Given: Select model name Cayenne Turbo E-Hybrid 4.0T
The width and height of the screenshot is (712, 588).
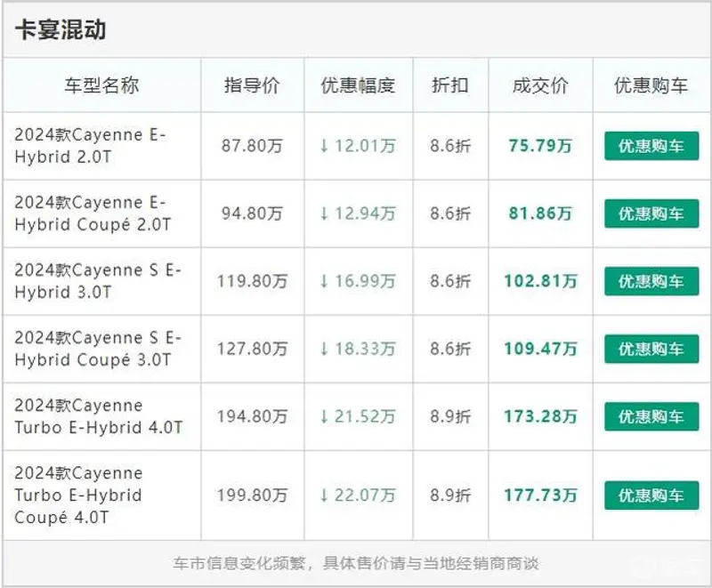Looking at the screenshot, I should 99,416.
